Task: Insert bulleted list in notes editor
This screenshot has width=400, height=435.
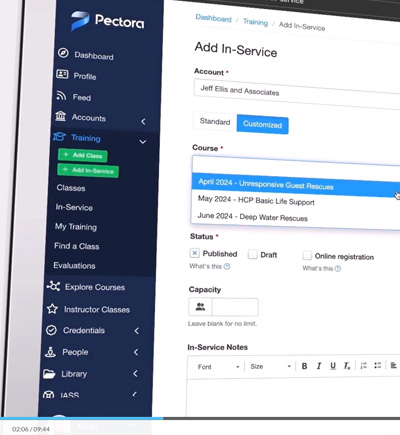Action: 378,365
